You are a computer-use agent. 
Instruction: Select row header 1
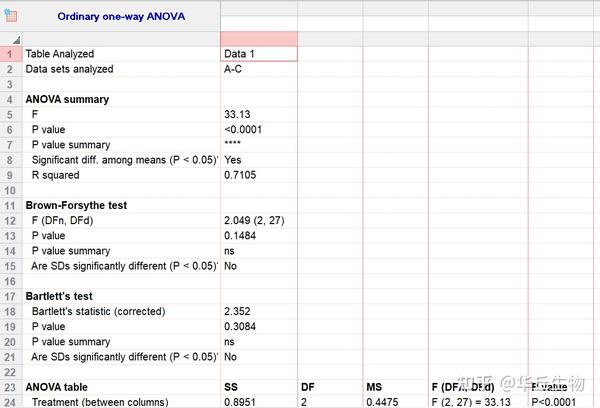click(10, 54)
